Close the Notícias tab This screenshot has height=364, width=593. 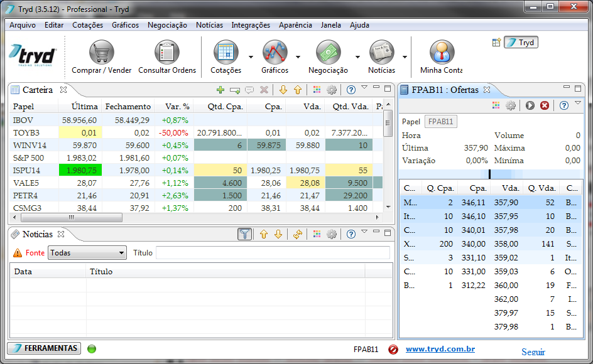(x=61, y=234)
